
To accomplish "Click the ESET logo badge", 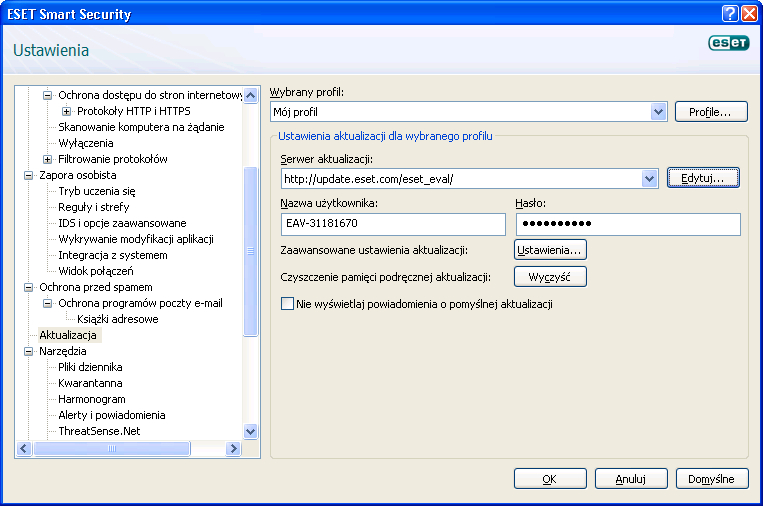I will point(728,43).
